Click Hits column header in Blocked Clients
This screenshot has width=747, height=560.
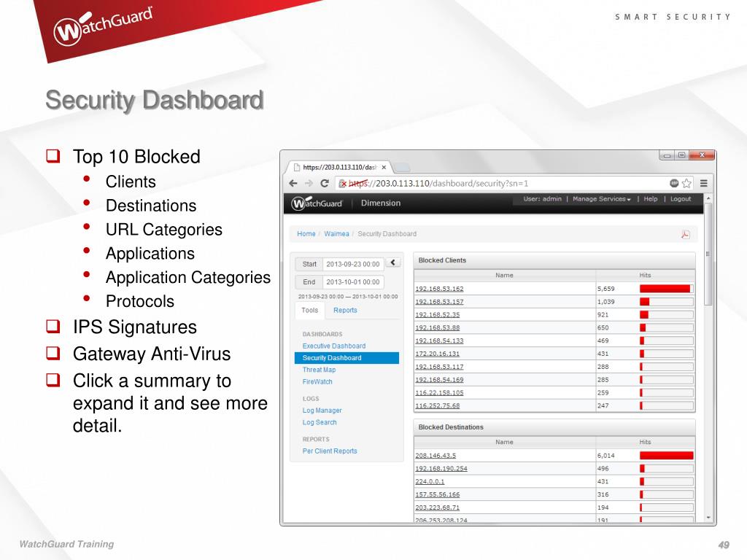click(x=645, y=275)
